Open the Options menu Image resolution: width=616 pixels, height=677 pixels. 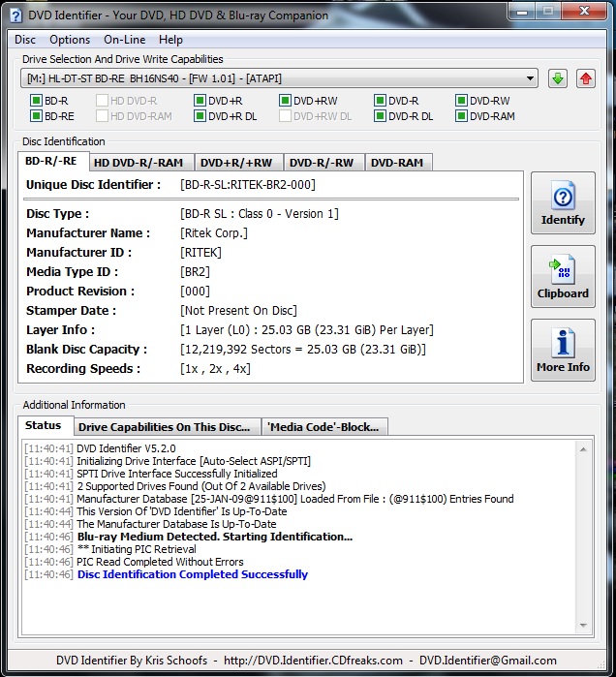click(x=70, y=40)
